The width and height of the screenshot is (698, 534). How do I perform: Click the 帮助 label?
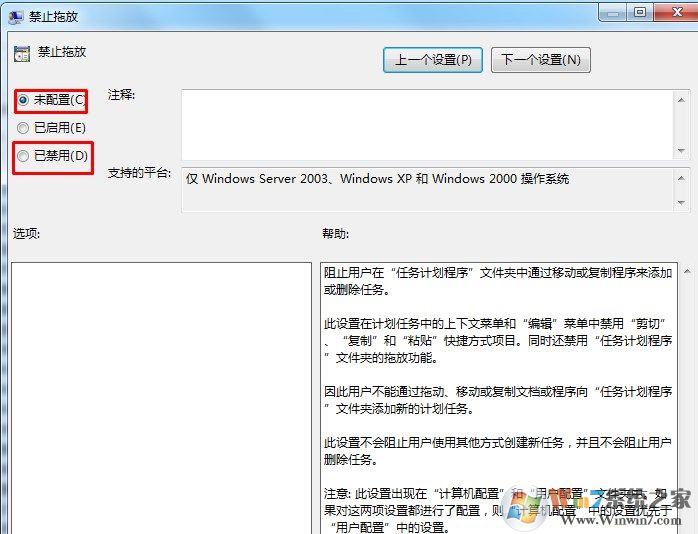point(336,234)
